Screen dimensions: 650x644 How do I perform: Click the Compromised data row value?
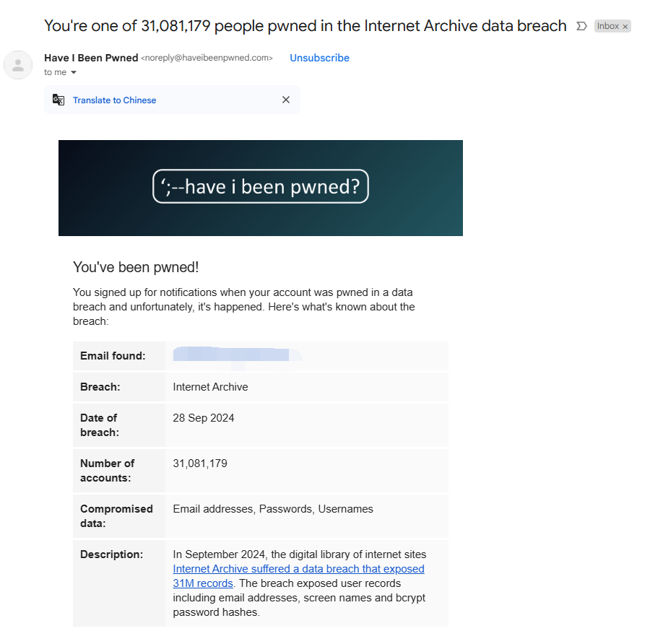tap(273, 509)
